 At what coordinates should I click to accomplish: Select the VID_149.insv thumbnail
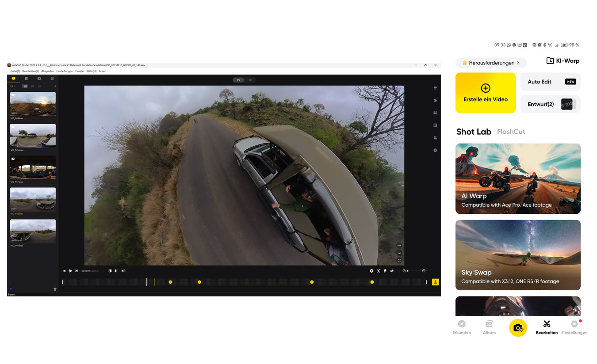[33, 231]
